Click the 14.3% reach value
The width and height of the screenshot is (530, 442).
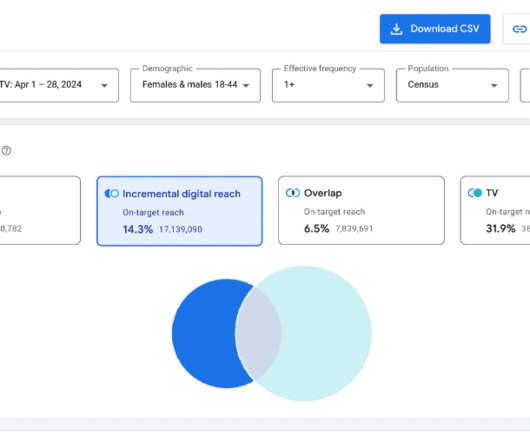point(138,229)
